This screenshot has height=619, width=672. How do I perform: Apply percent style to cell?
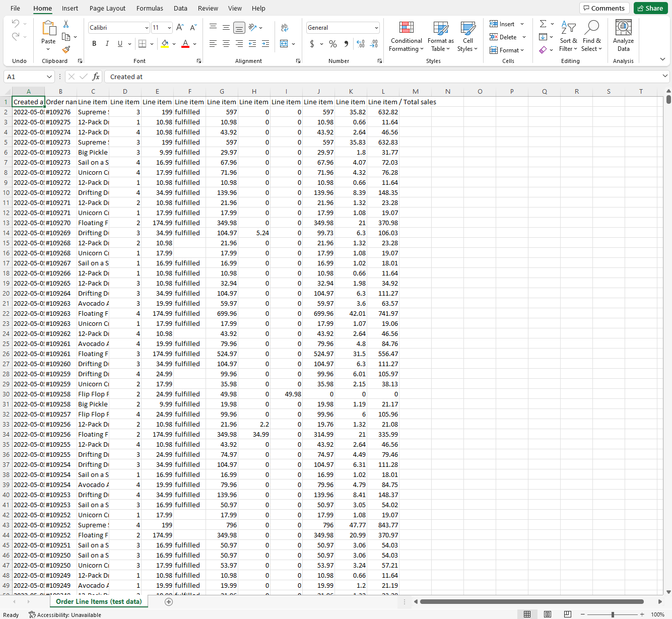(x=332, y=44)
